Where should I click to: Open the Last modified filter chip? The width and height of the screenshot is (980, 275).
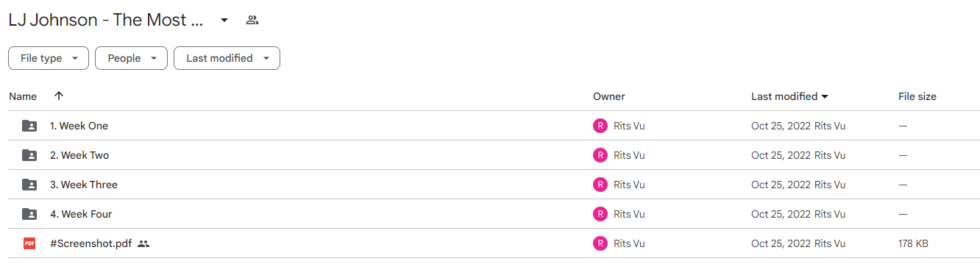click(227, 58)
